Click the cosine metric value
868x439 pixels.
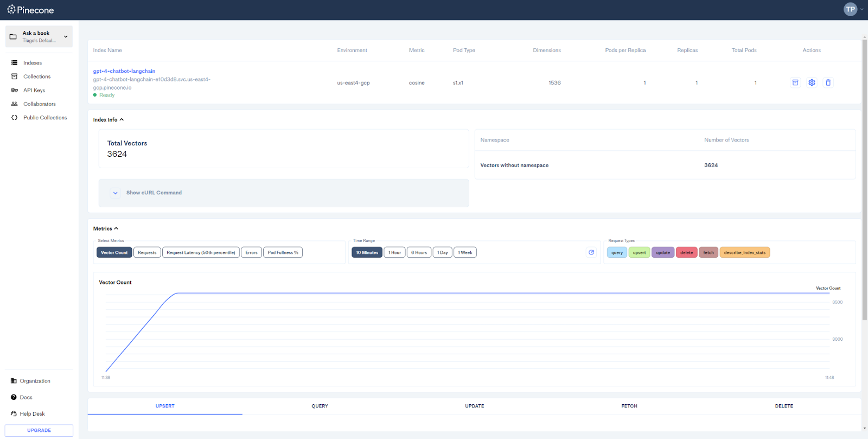pyautogui.click(x=417, y=83)
